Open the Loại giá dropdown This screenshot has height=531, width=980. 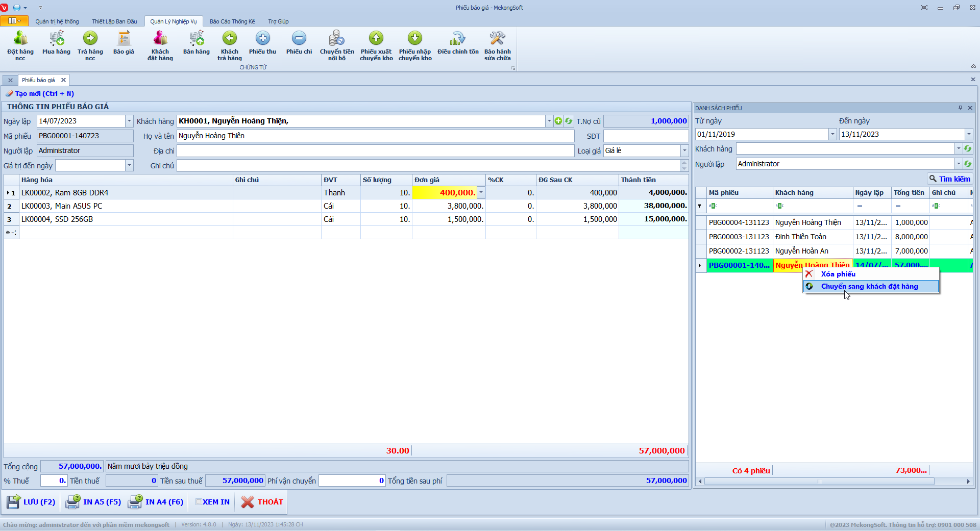[684, 150]
